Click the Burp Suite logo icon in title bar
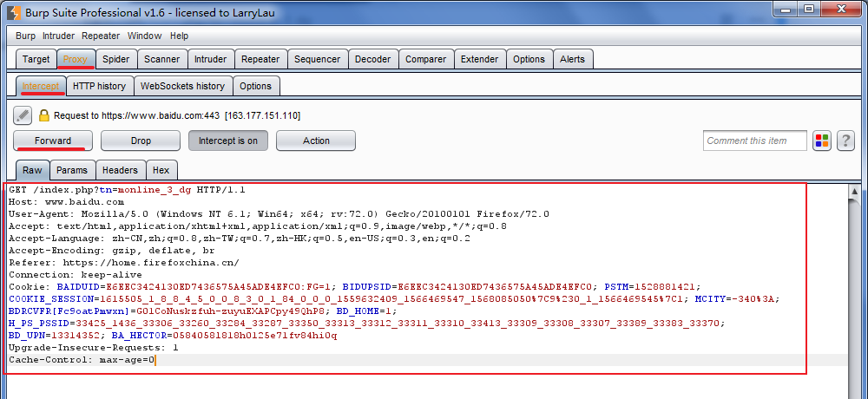Screen dimensions: 868x399 pyautogui.click(x=14, y=11)
